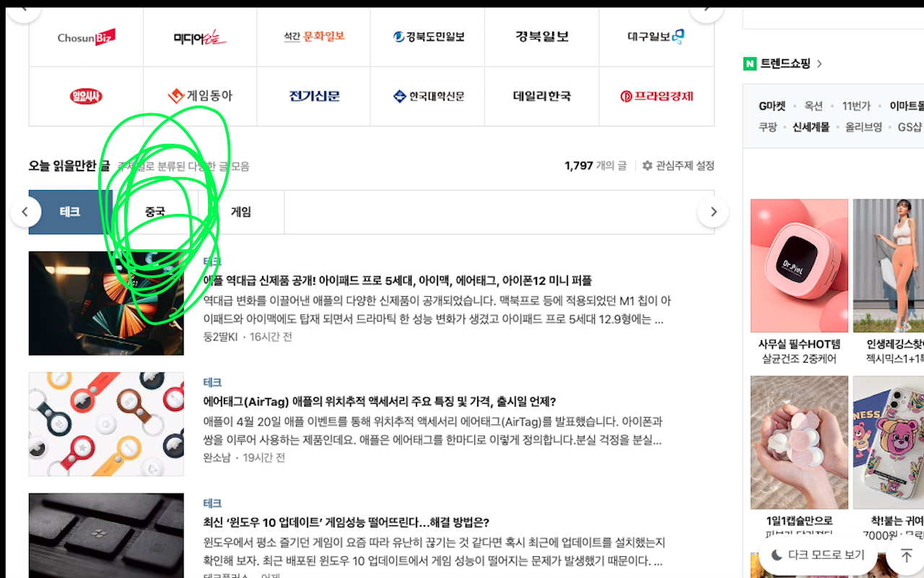
Task: Click 테크 category label above AirTag article
Action: tap(212, 382)
